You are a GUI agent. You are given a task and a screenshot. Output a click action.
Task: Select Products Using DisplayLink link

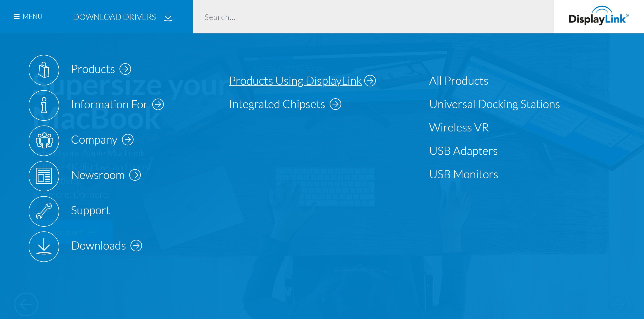point(295,81)
